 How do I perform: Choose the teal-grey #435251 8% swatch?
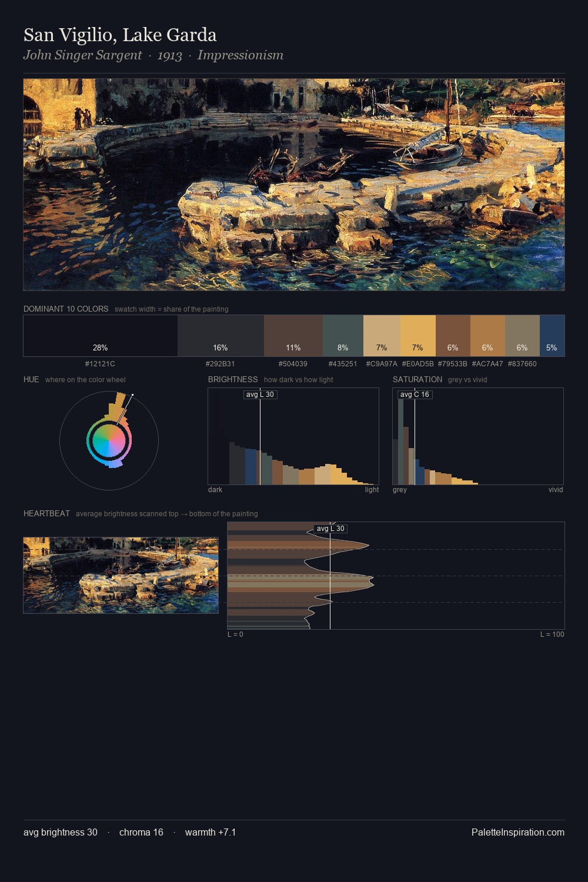[x=343, y=336]
